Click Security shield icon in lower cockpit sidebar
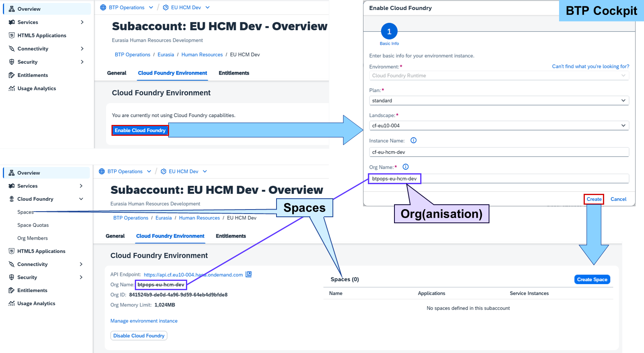Image resolution: width=644 pixels, height=353 pixels. coord(12,277)
